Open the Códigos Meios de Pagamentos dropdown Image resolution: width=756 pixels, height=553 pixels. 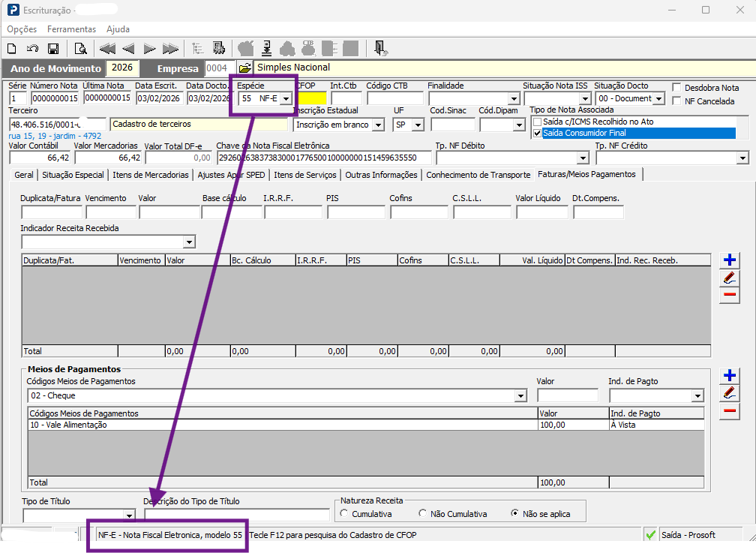click(x=520, y=396)
